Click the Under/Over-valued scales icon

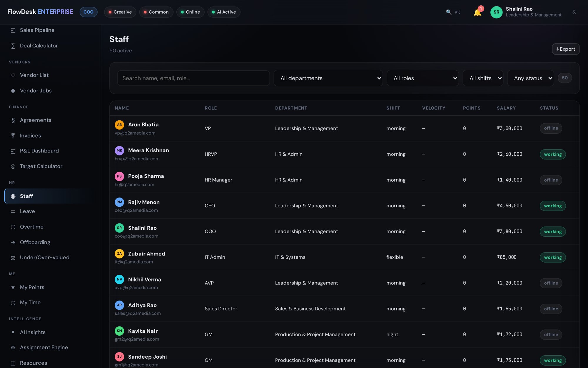(13, 258)
